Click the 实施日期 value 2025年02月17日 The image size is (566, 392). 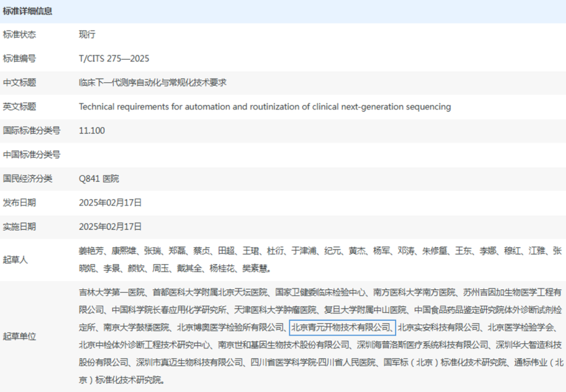point(111,227)
